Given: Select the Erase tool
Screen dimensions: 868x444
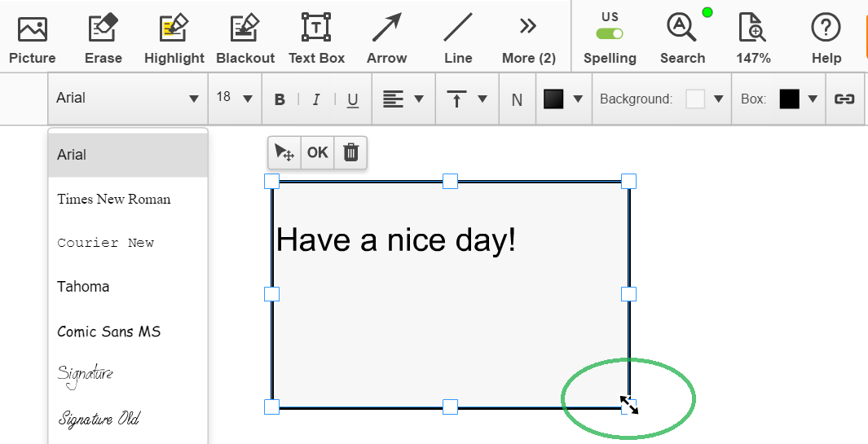Looking at the screenshot, I should 104,37.
